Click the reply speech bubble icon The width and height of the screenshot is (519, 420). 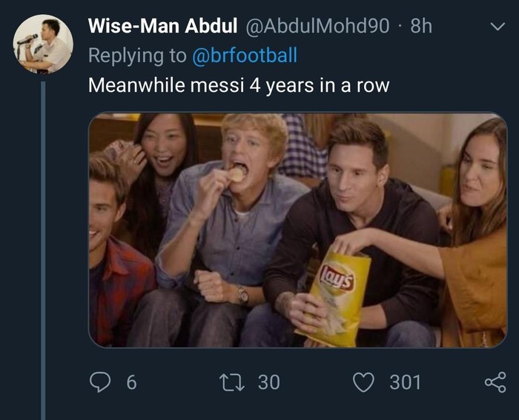99,382
